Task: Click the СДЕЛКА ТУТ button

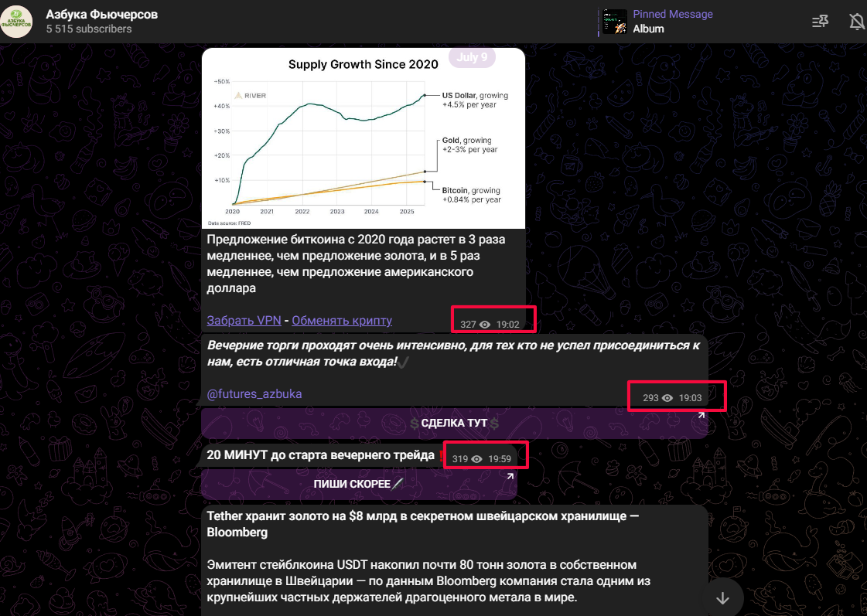Action: tap(455, 424)
